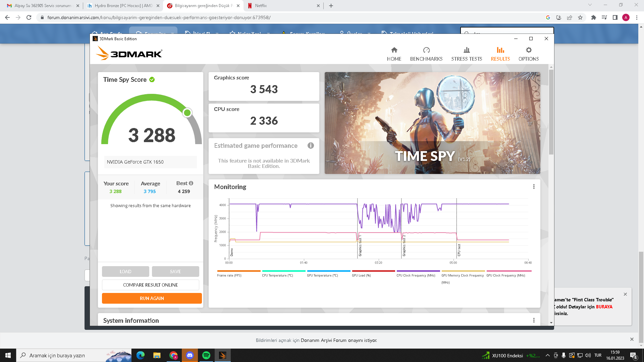Open Windows notification center
This screenshot has height=362, width=644.
coord(633,355)
